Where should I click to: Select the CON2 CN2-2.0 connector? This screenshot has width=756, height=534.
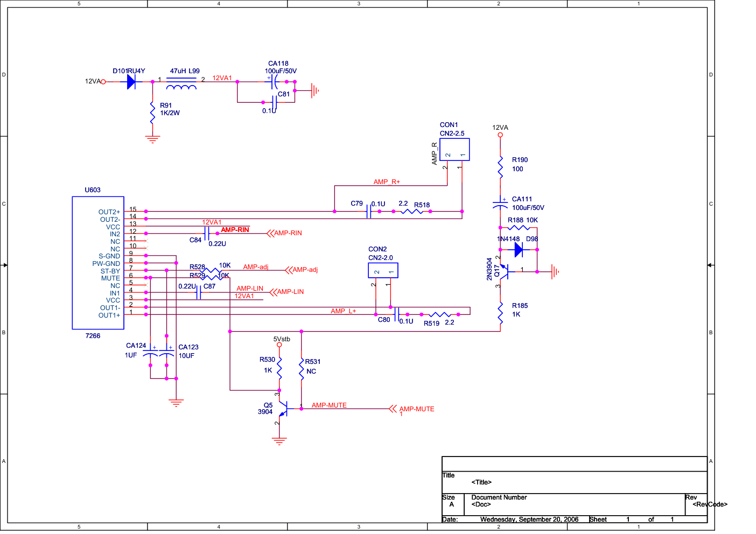[x=383, y=270]
